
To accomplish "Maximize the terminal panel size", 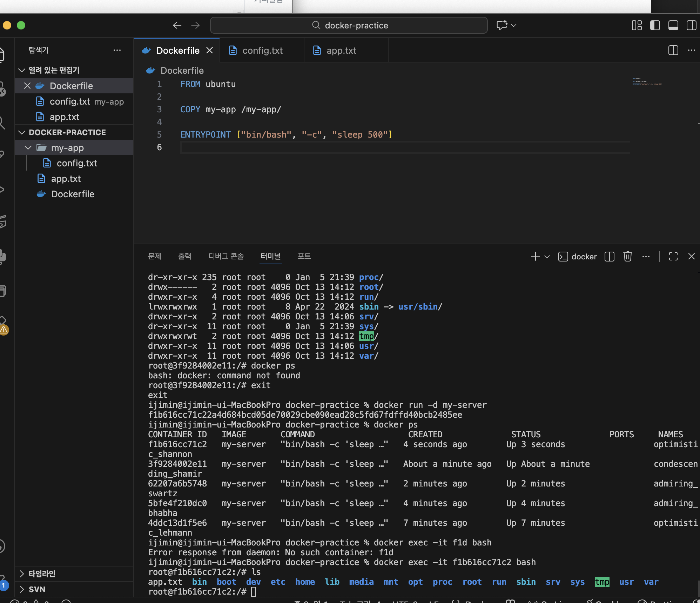I will [x=673, y=257].
